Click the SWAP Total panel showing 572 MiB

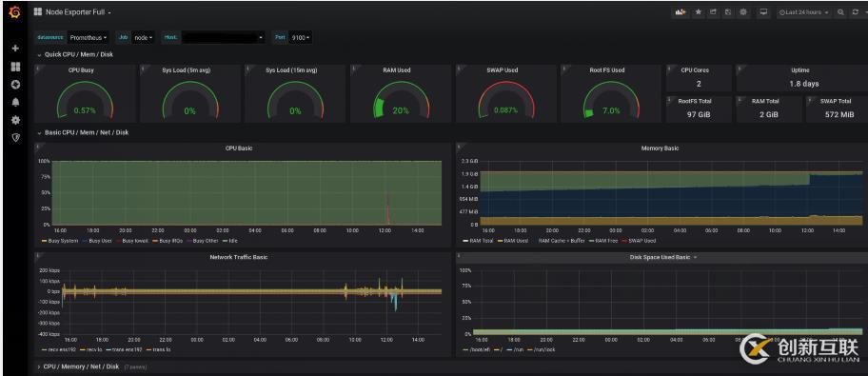click(x=837, y=109)
